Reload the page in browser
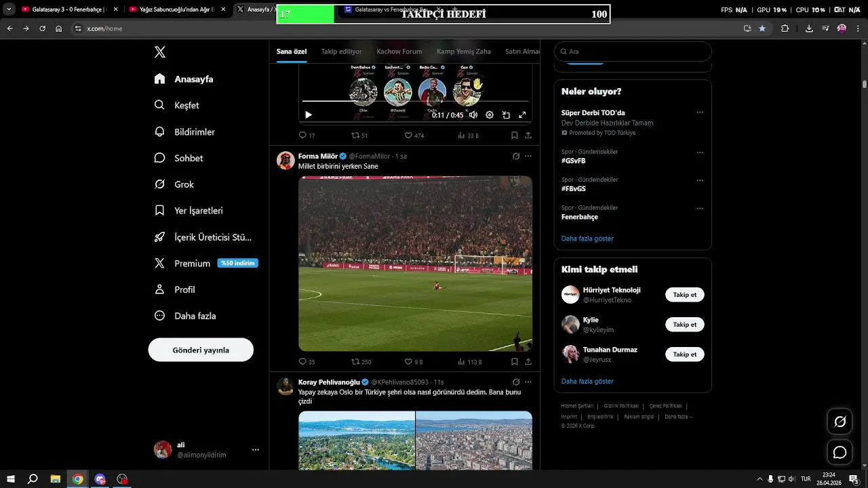 point(42,28)
